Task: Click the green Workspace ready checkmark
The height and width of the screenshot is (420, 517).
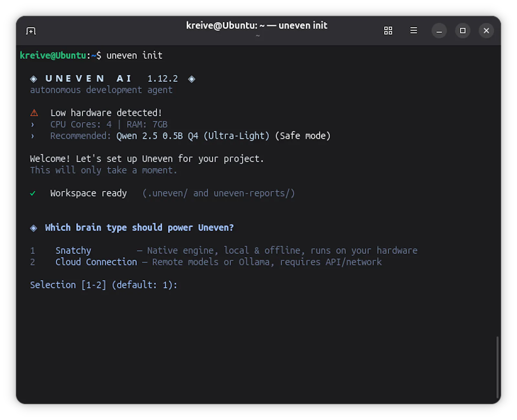Action: (x=33, y=193)
